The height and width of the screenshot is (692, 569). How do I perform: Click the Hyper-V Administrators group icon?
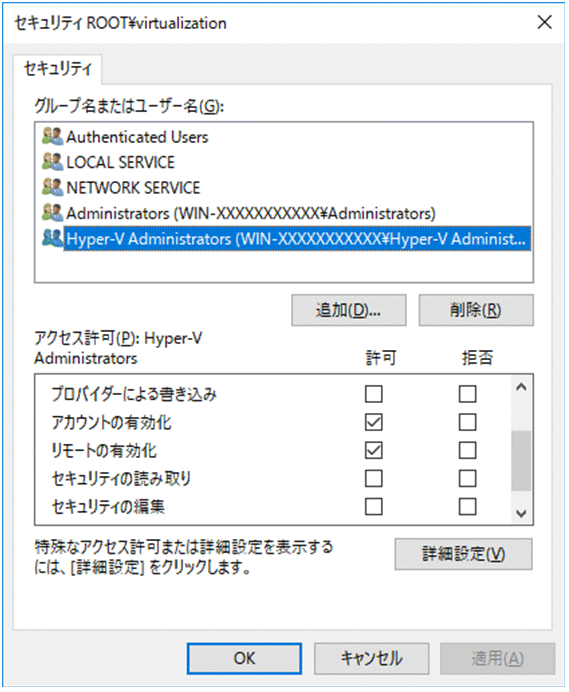53,238
